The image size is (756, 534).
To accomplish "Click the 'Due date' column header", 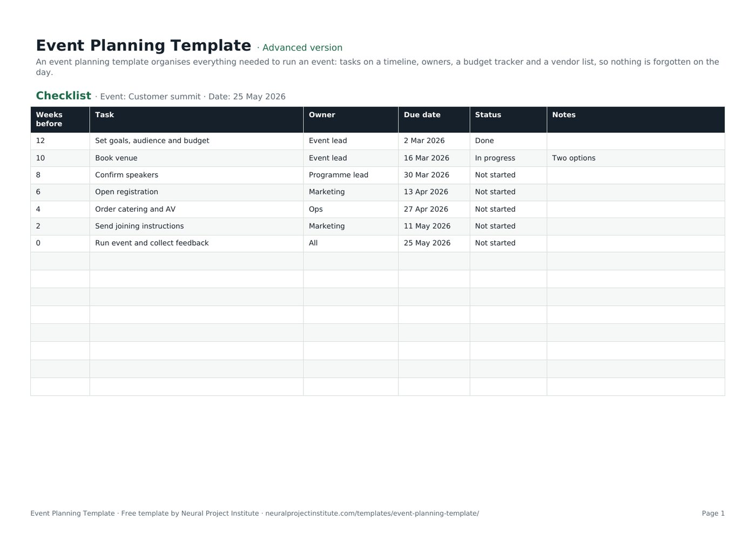I will click(x=434, y=119).
